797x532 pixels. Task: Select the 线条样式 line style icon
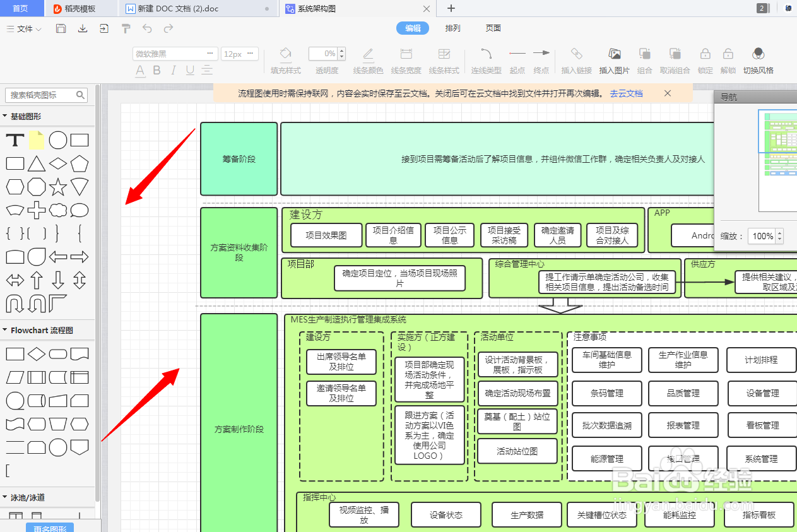click(x=444, y=54)
